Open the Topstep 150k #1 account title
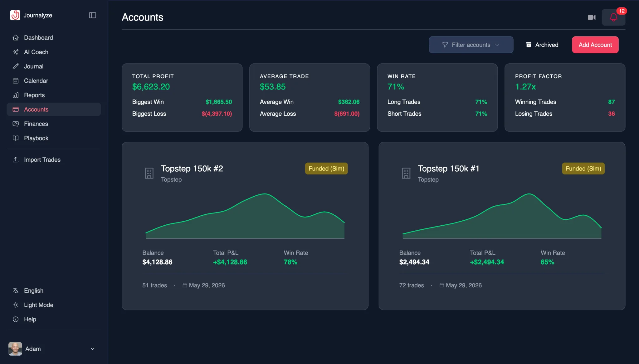 tap(448, 169)
